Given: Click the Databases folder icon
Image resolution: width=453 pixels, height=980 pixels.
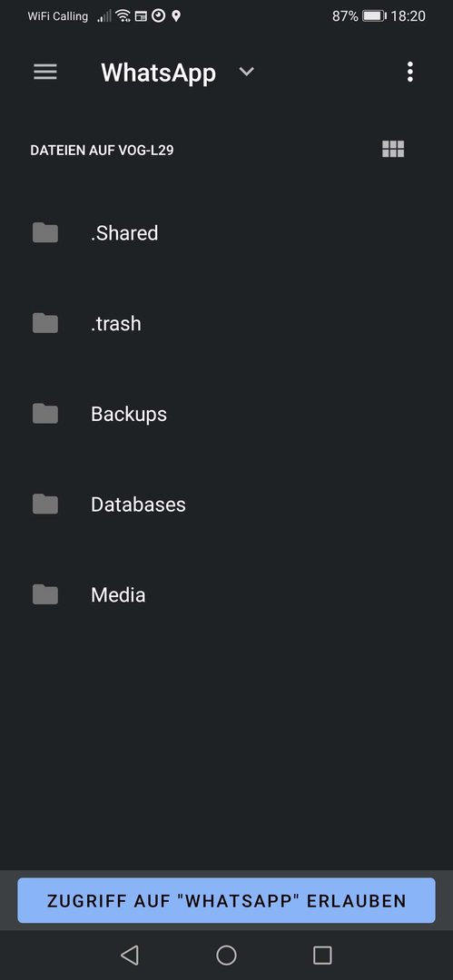Looking at the screenshot, I should coord(45,504).
